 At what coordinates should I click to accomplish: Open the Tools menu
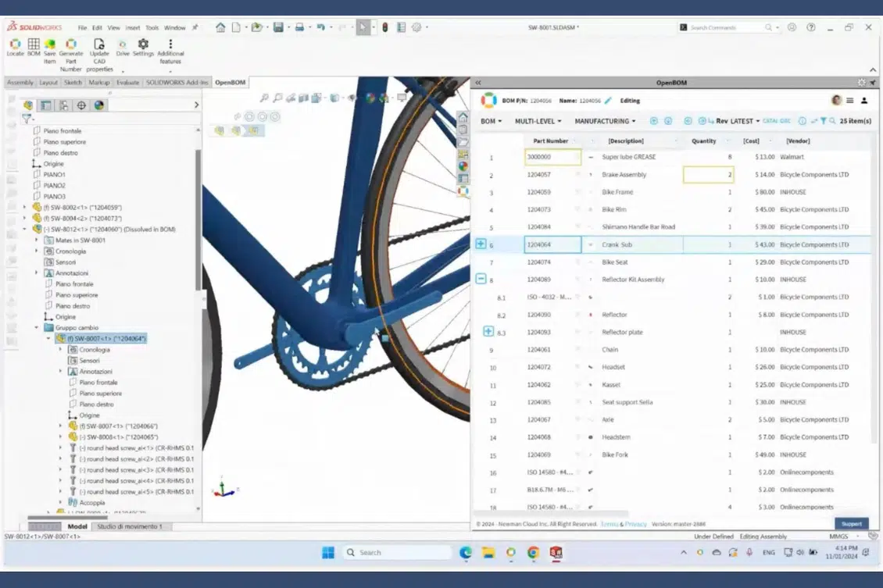click(x=152, y=27)
